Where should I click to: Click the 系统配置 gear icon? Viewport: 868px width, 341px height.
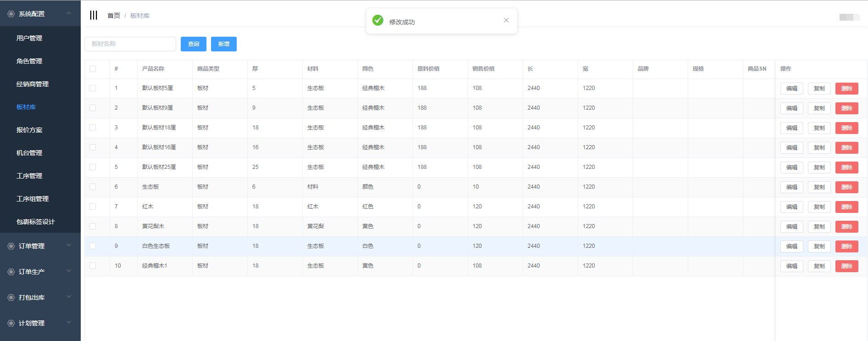point(11,14)
